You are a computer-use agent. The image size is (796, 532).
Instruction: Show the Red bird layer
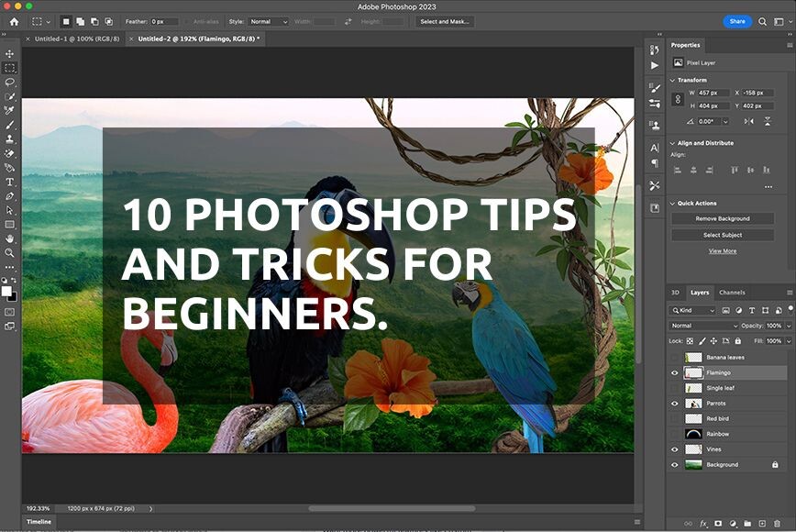(x=675, y=417)
